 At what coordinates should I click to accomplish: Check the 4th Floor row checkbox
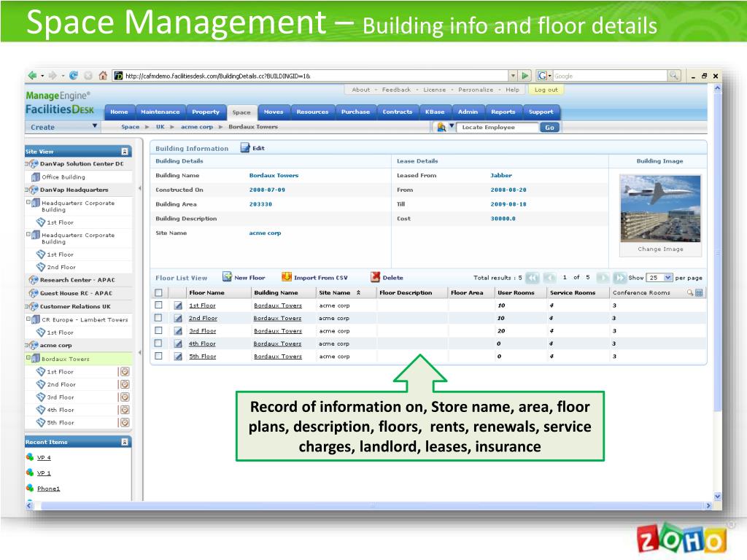tap(158, 343)
